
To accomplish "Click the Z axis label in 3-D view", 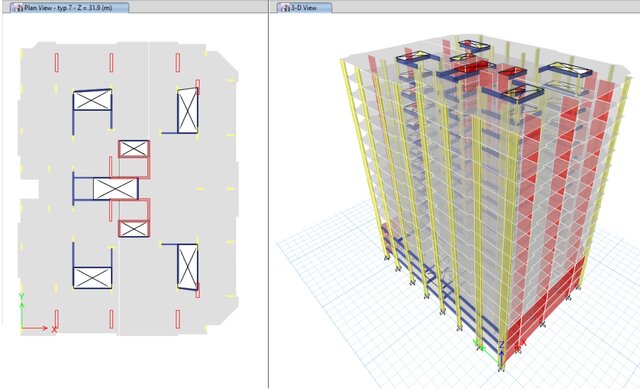I will click(502, 345).
